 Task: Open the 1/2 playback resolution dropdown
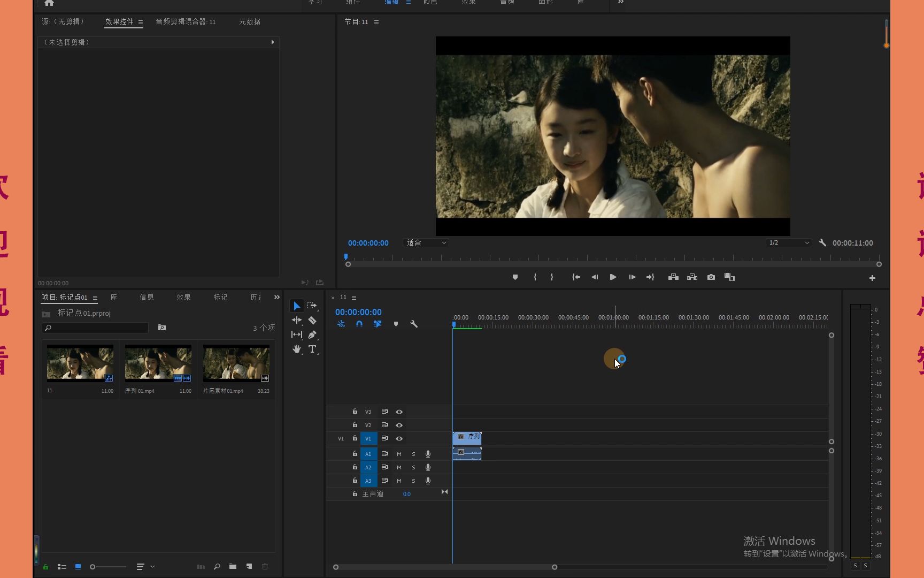pos(788,243)
